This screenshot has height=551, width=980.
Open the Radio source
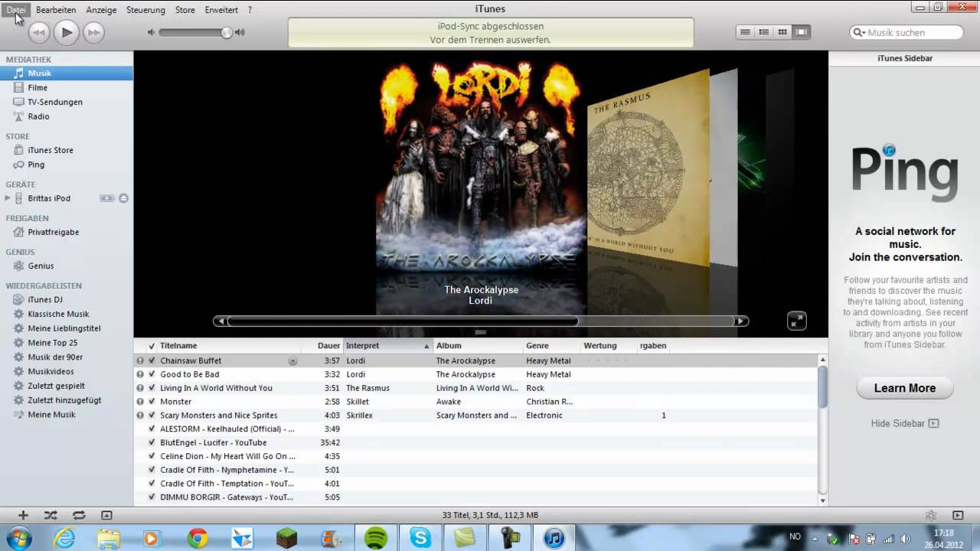[x=38, y=116]
